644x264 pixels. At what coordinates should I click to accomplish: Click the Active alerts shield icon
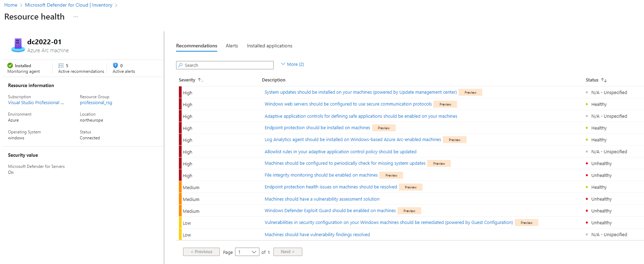coord(115,65)
